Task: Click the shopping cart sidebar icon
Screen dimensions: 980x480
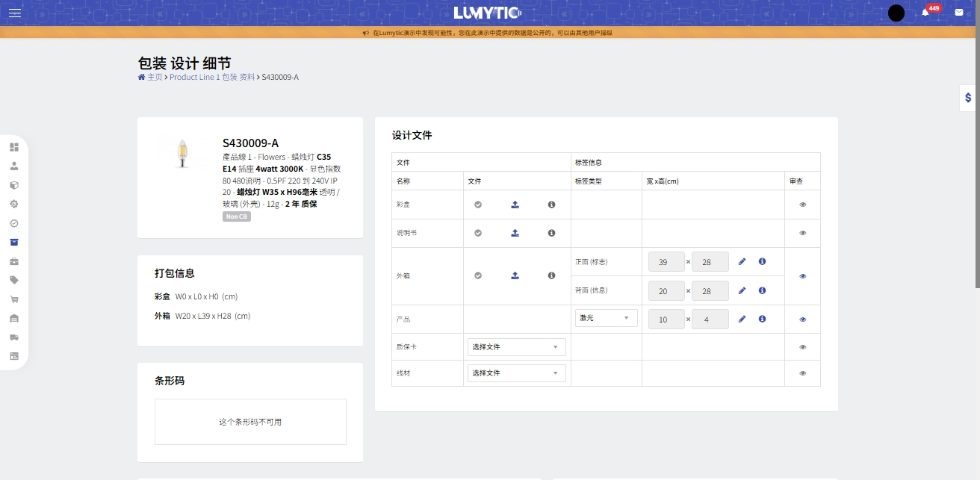Action: tap(14, 299)
